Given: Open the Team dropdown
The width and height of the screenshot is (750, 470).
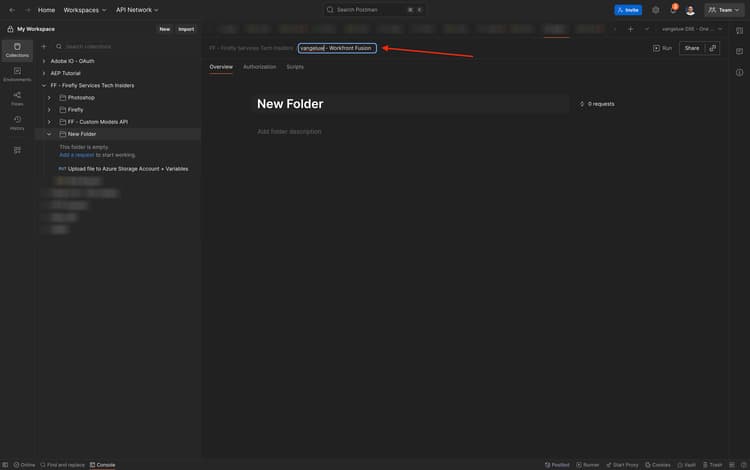Looking at the screenshot, I should click(724, 10).
